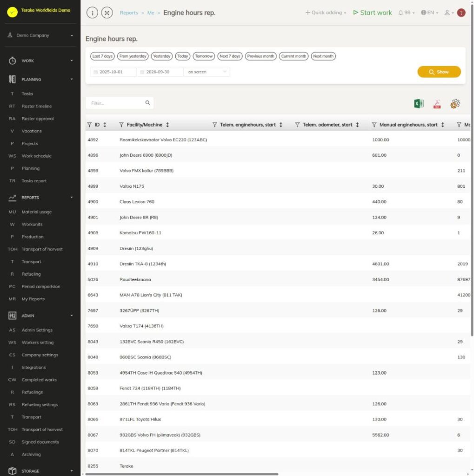Click the start date field 2025-10-01
474x476 pixels.
point(113,72)
